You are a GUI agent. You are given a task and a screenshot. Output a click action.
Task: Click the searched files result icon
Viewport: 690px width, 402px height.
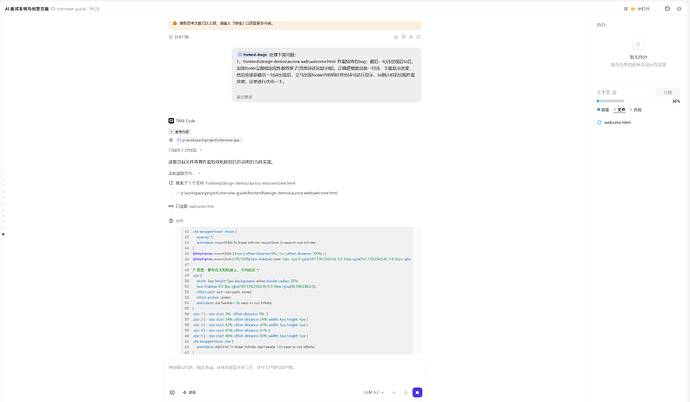pos(171,183)
